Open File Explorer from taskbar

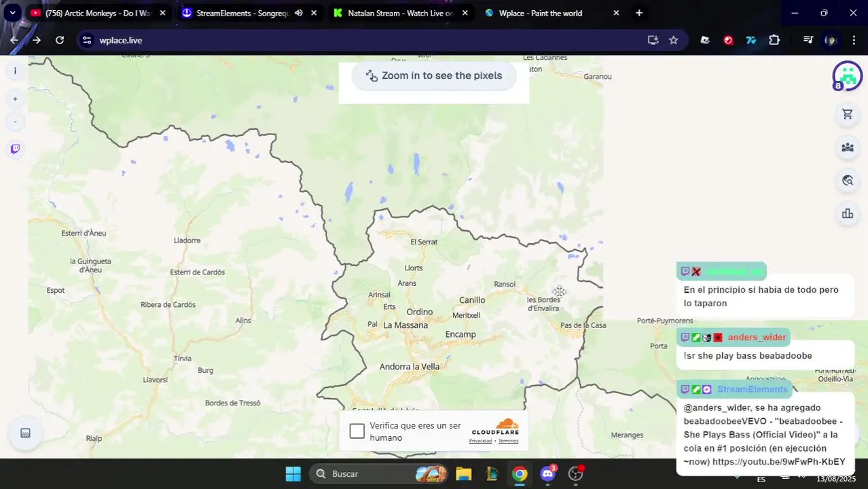(x=464, y=474)
